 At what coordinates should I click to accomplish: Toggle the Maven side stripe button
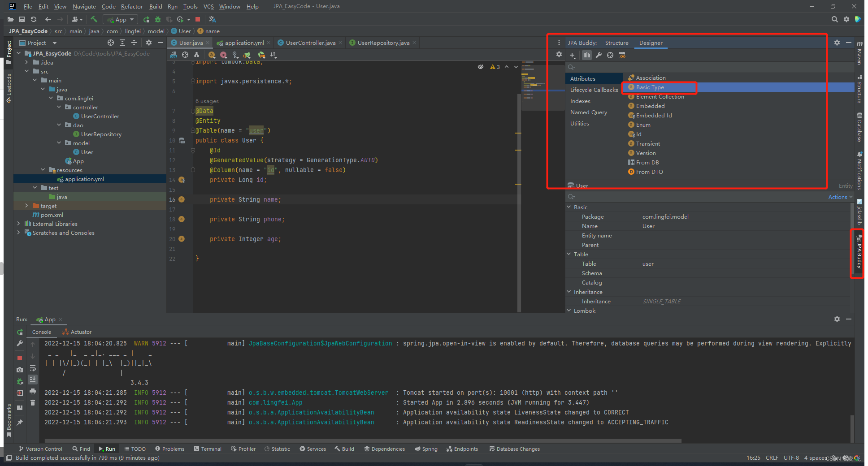[x=859, y=53]
